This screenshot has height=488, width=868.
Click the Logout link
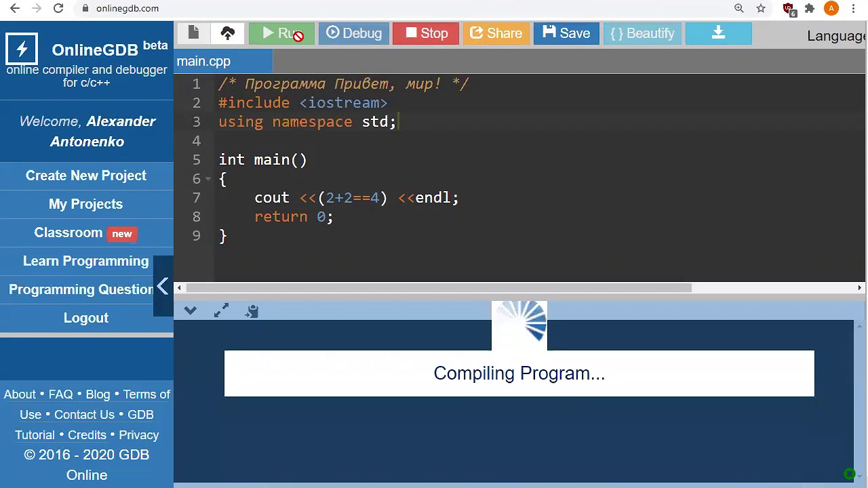pos(86,318)
